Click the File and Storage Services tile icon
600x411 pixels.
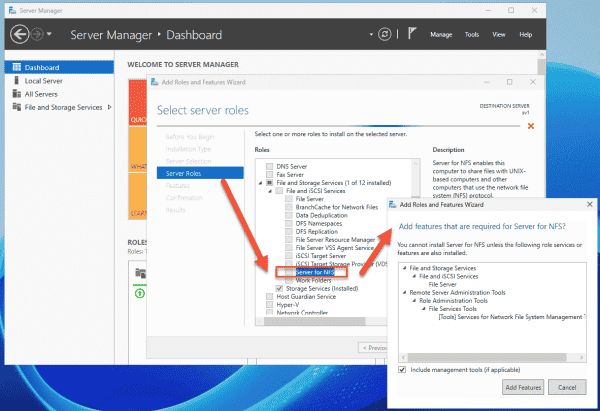click(x=140, y=273)
